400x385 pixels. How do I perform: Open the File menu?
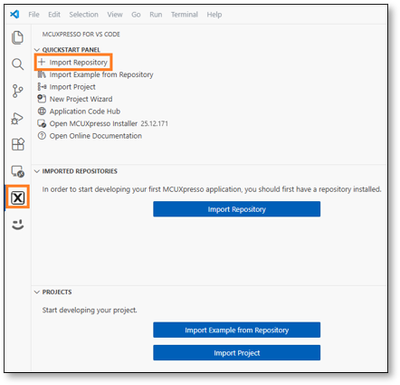pyautogui.click(x=34, y=14)
